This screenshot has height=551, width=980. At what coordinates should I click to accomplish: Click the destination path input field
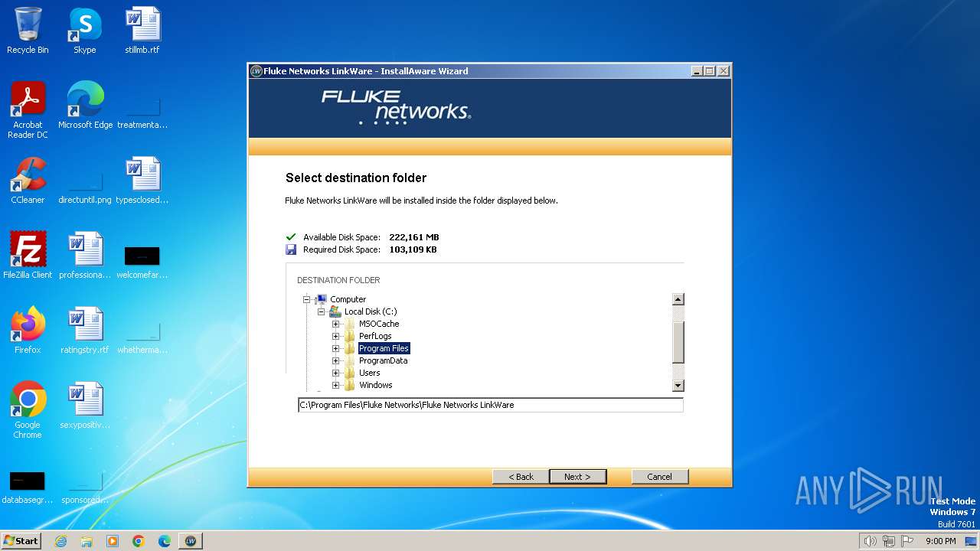point(491,405)
